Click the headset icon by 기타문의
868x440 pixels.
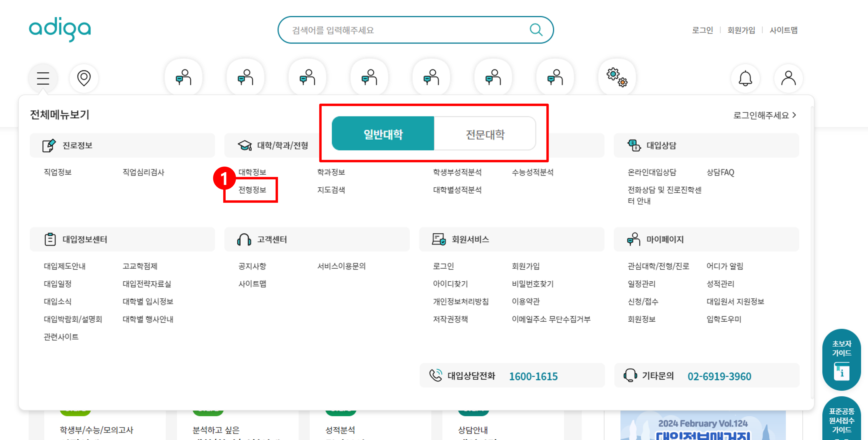630,375
